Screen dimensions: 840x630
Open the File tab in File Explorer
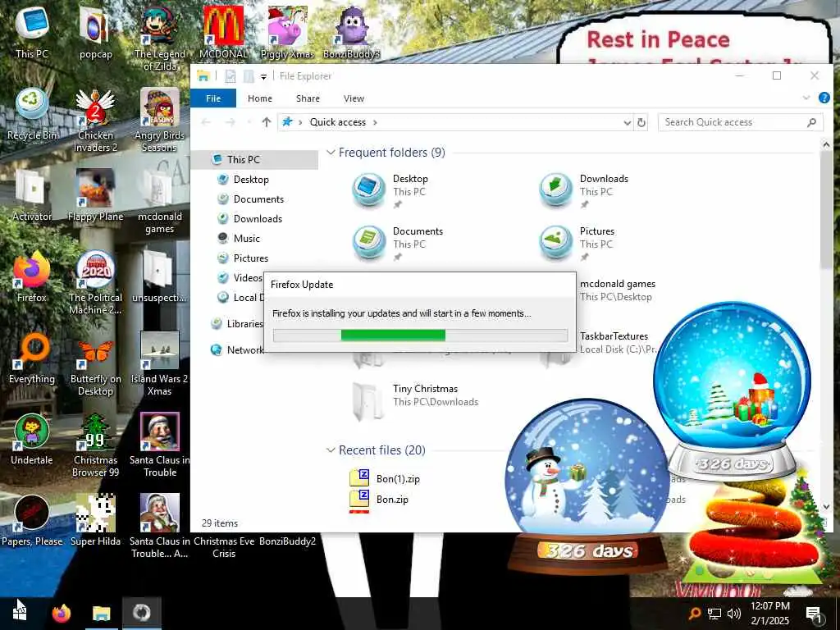tap(213, 98)
